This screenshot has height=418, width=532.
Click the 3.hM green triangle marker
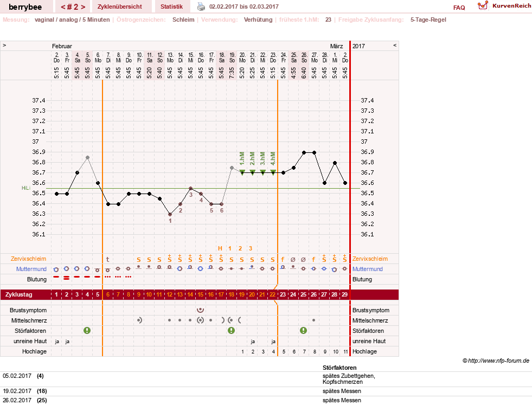coord(262,172)
